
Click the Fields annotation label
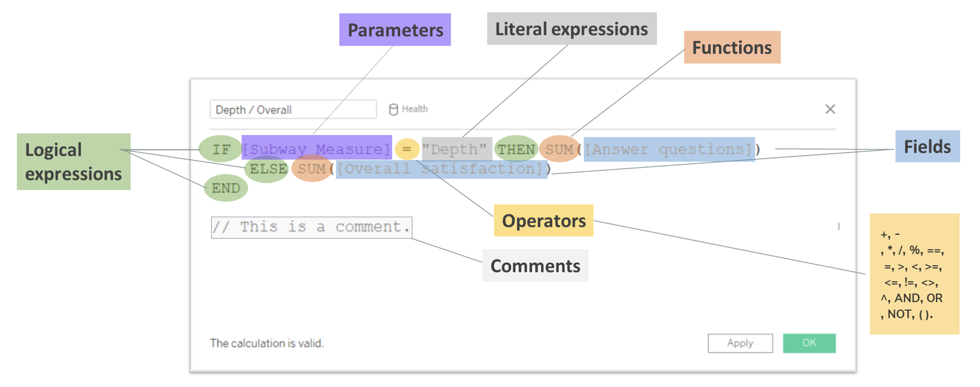927,147
